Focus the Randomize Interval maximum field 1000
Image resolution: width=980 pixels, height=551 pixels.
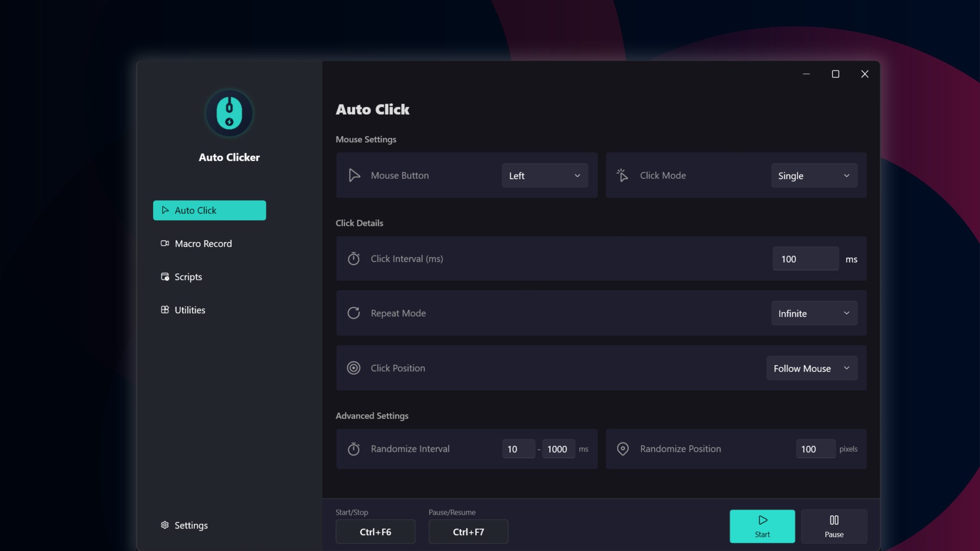click(x=558, y=449)
